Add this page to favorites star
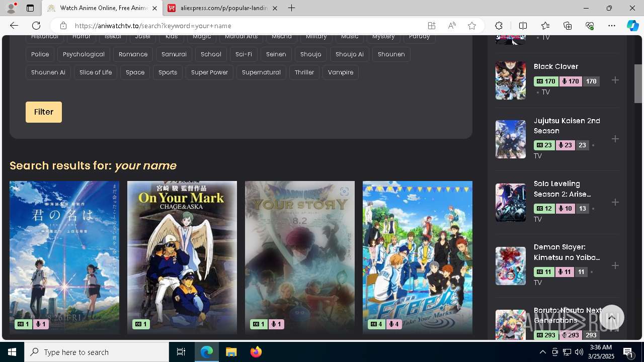644x362 pixels. point(472,26)
